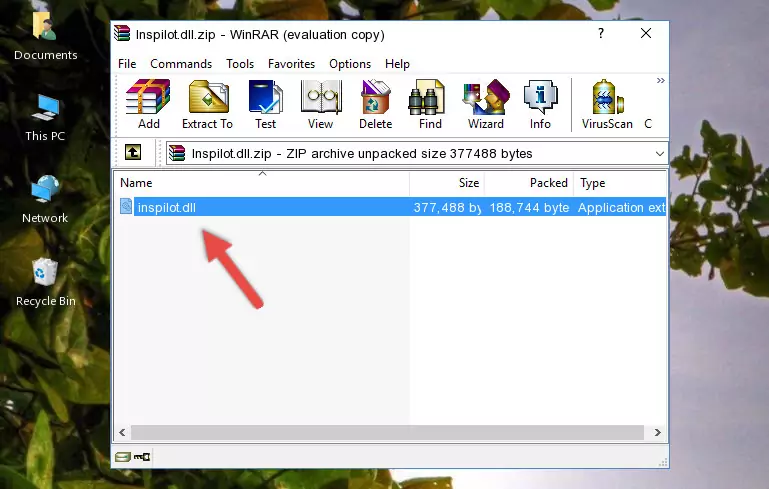Viewport: 769px width, 489px height.
Task: Click the Delete toolbar icon
Action: pyautogui.click(x=376, y=104)
